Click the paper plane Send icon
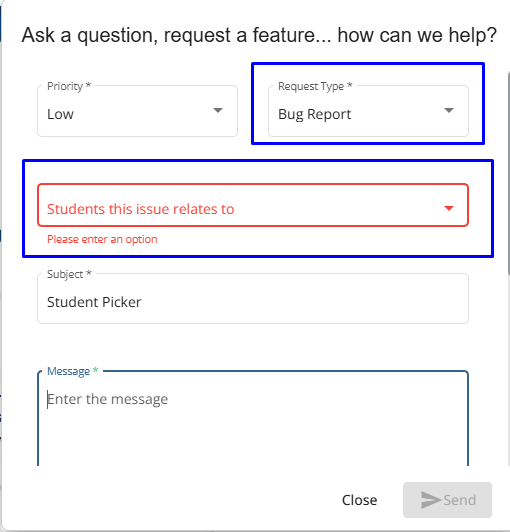 (431, 500)
